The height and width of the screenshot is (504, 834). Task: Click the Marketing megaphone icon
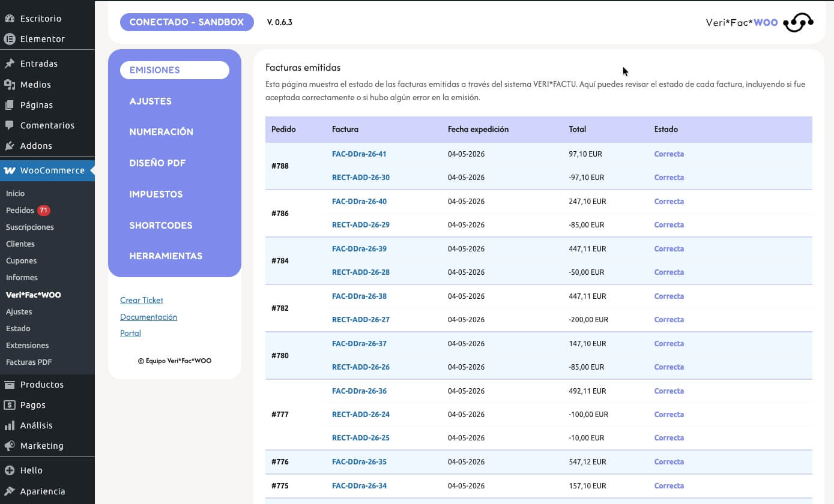[10, 446]
